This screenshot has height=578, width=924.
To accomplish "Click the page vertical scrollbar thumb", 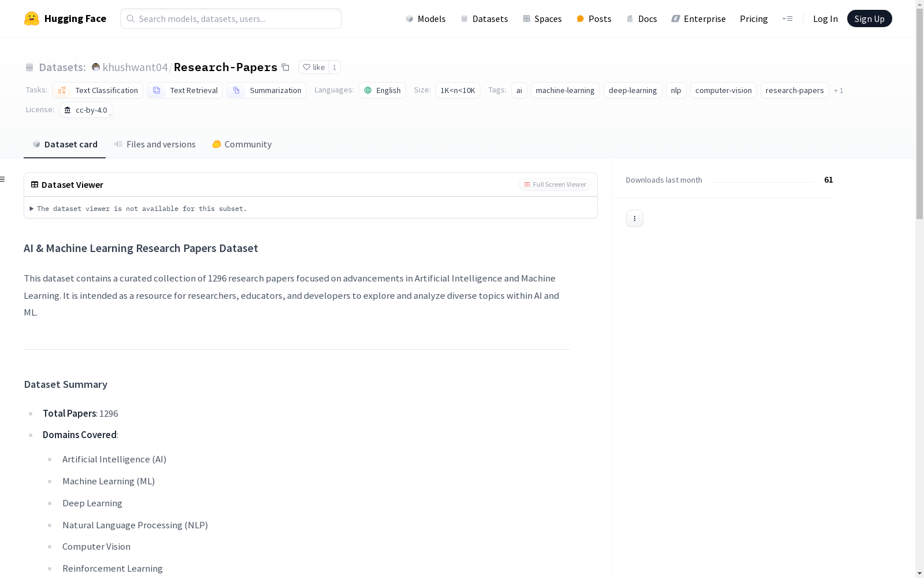I will pos(919,113).
